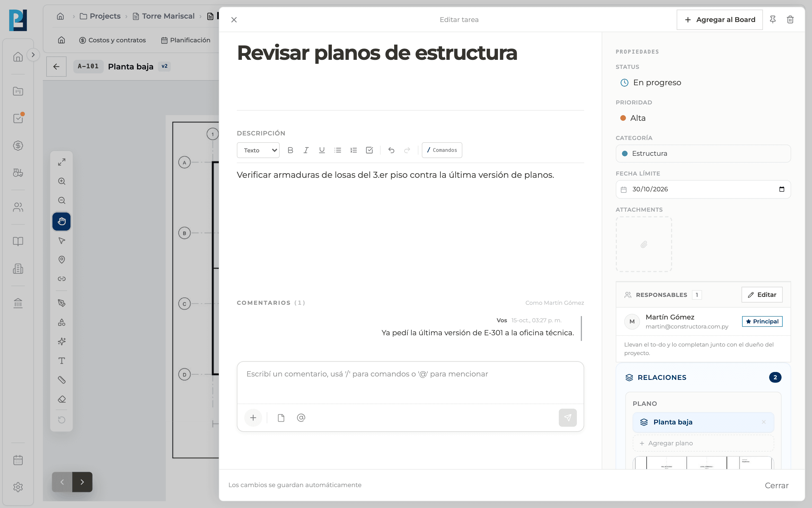Screen dimensions: 812x508
Task: Go to project home tab icon
Action: tap(61, 40)
